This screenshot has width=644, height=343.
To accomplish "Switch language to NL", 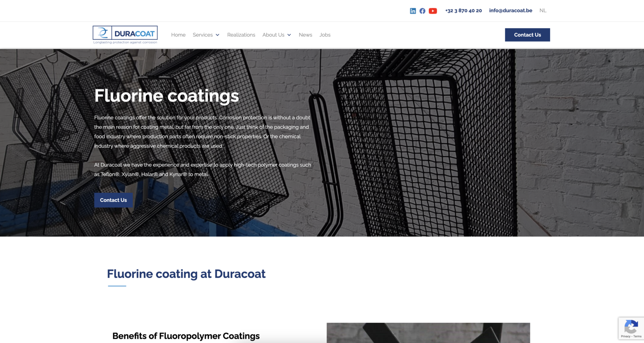I will click(543, 10).
